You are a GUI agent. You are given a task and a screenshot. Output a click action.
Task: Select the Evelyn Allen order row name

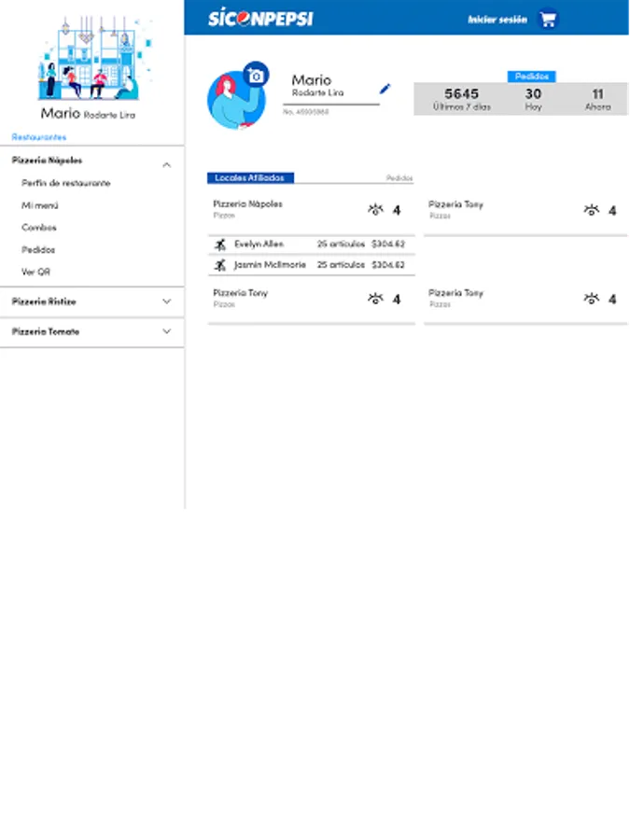coord(259,245)
